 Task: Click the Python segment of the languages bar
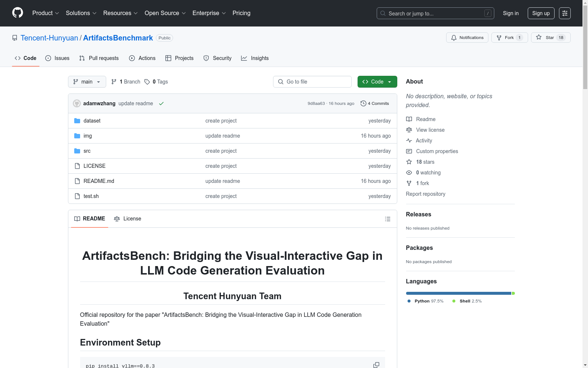pyautogui.click(x=459, y=293)
